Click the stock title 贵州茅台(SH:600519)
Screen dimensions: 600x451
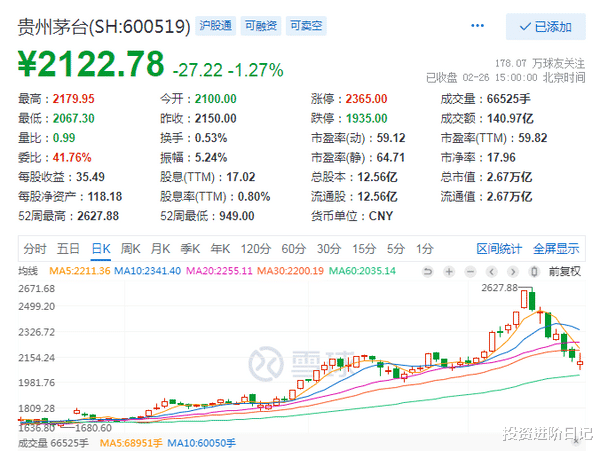tap(104, 27)
